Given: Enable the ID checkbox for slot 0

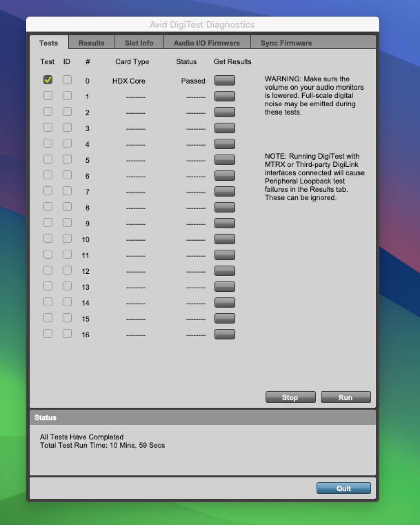Looking at the screenshot, I should coord(67,80).
